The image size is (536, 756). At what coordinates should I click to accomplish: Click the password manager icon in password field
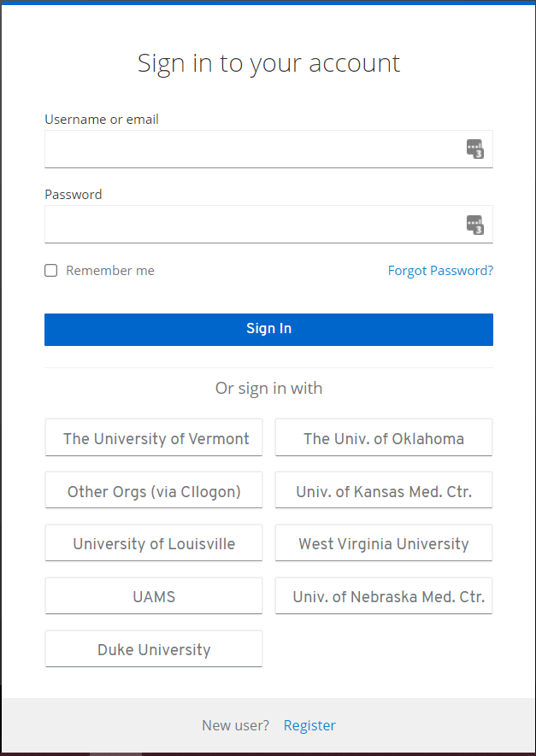[x=475, y=224]
